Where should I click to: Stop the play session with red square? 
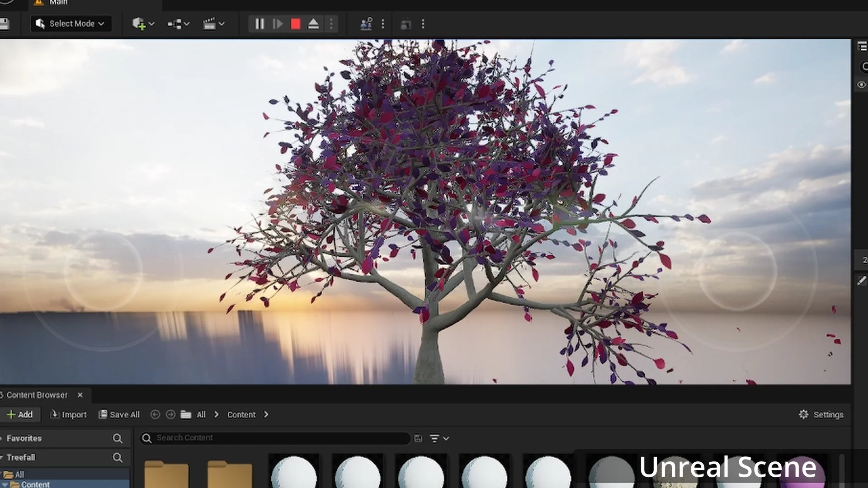click(x=296, y=23)
